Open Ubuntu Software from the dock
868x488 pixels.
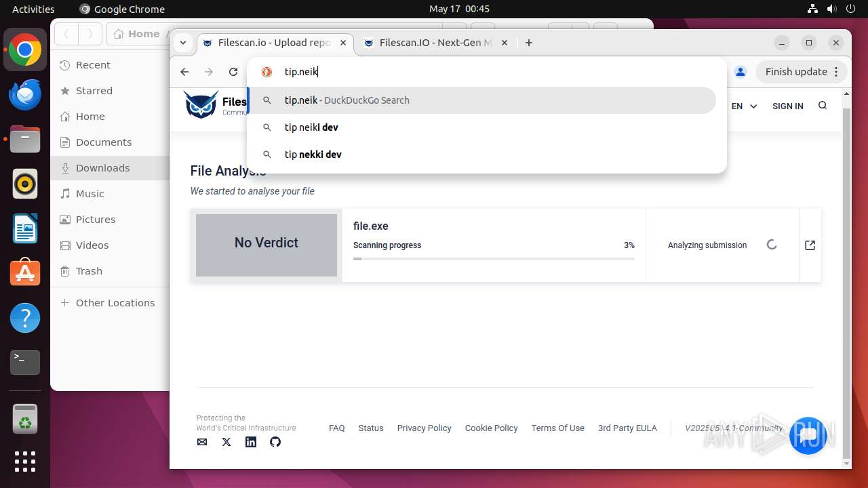pyautogui.click(x=25, y=273)
